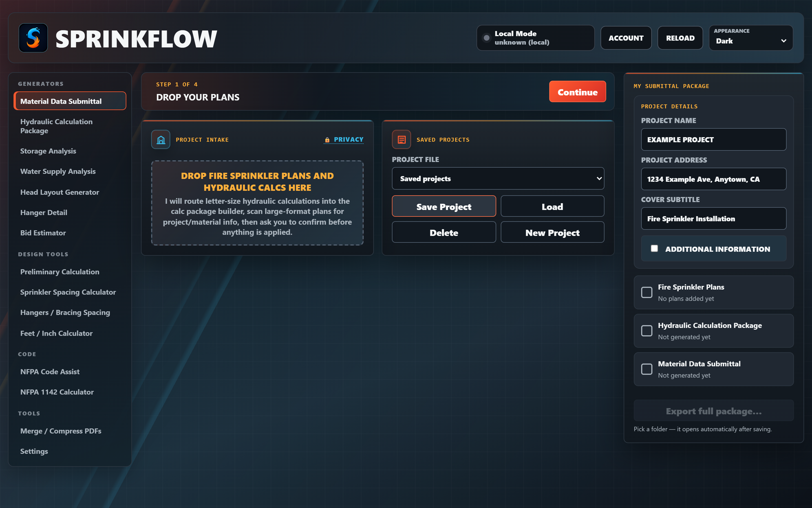This screenshot has width=812, height=508.
Task: Click the Local Mode status panel
Action: point(535,38)
